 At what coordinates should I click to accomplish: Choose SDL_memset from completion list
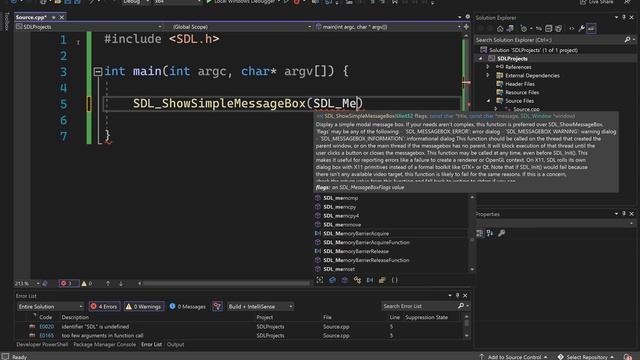click(390, 269)
